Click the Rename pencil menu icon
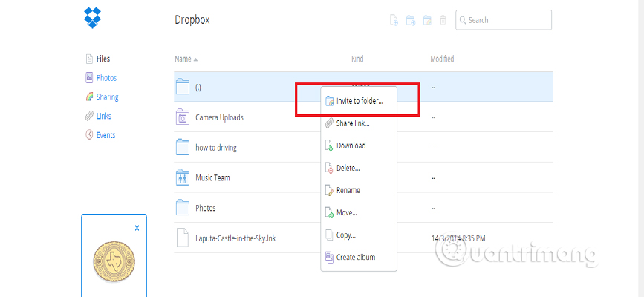The width and height of the screenshot is (644, 297). 329,190
